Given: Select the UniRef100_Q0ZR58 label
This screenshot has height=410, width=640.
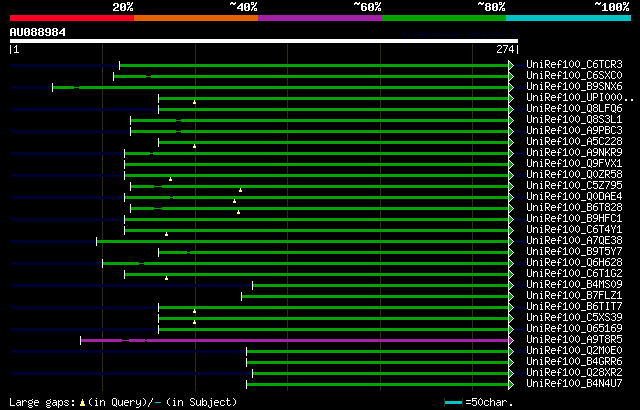Looking at the screenshot, I should [x=574, y=175].
